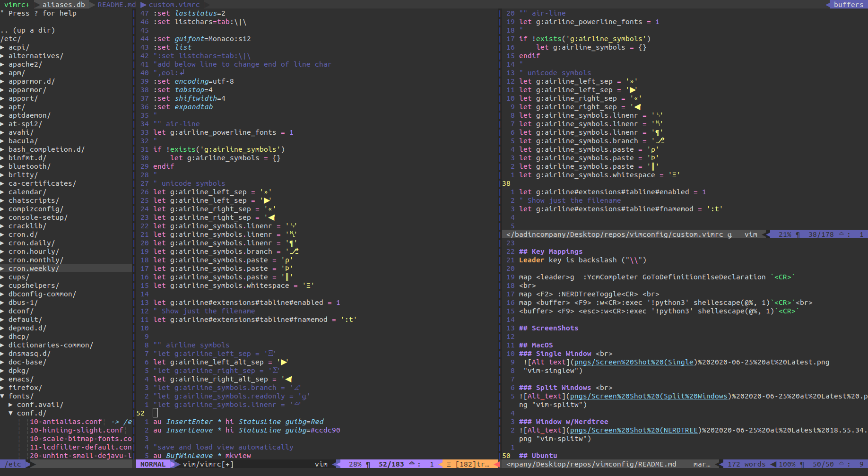Click the [182]tr… whitespace warning segment
This screenshot has width=868, height=476.
click(x=468, y=464)
